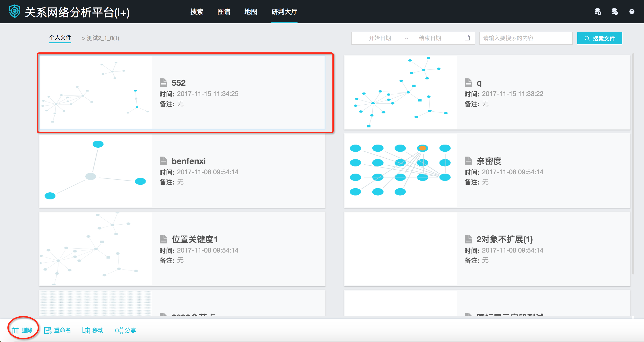Click the 搜索文件 label

pyautogui.click(x=603, y=38)
